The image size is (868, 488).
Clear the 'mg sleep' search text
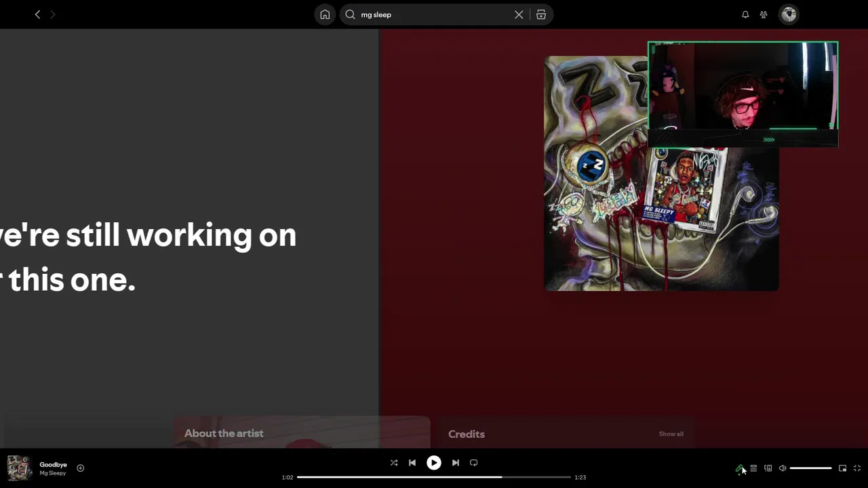coord(519,14)
